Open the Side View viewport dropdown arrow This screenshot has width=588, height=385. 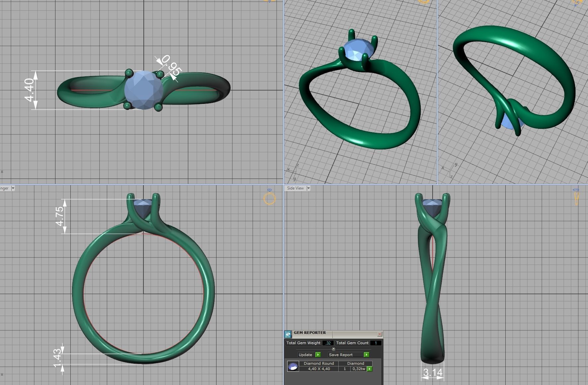pos(308,188)
